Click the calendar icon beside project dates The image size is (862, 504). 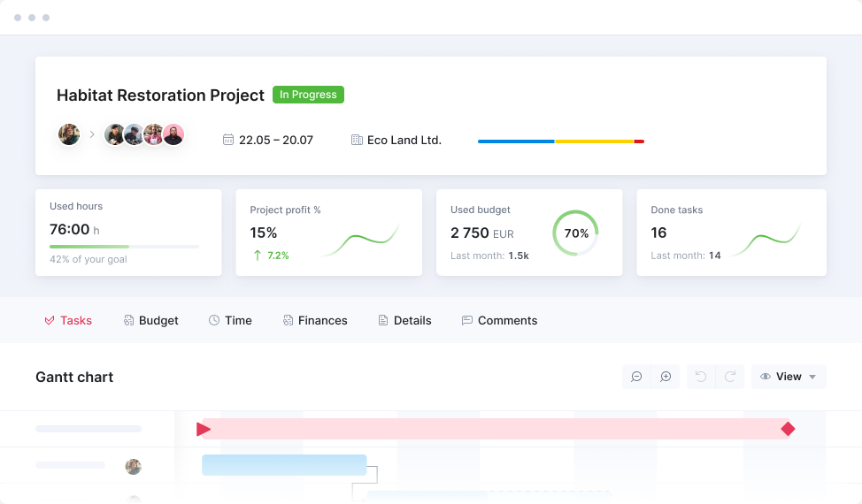(x=228, y=140)
